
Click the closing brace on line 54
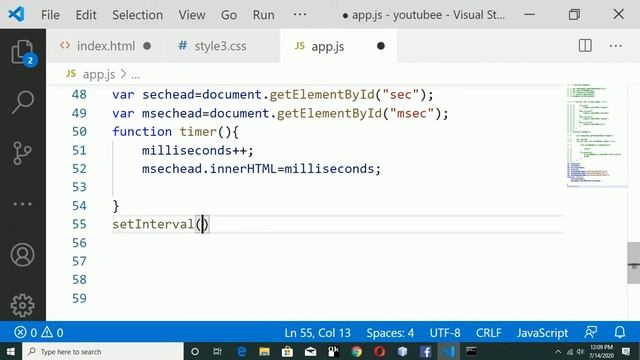116,206
